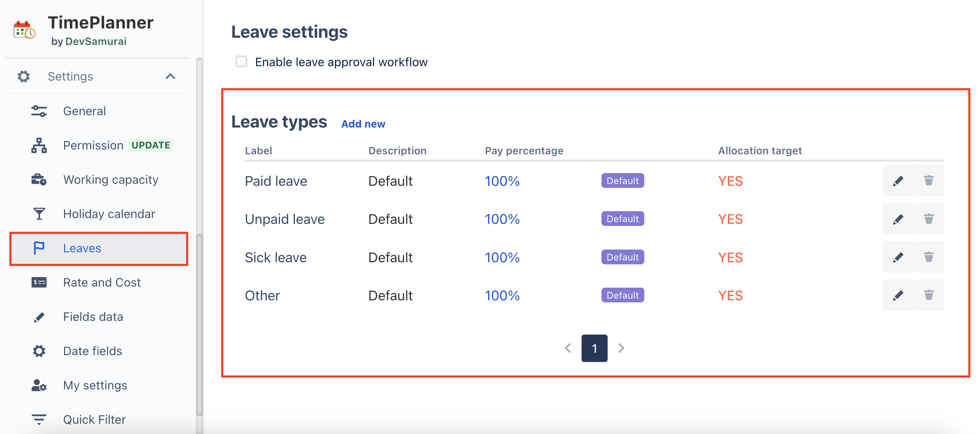Screen dimensions: 980x434
Task: Click the TimePlanner calendar logo icon
Action: [24, 31]
